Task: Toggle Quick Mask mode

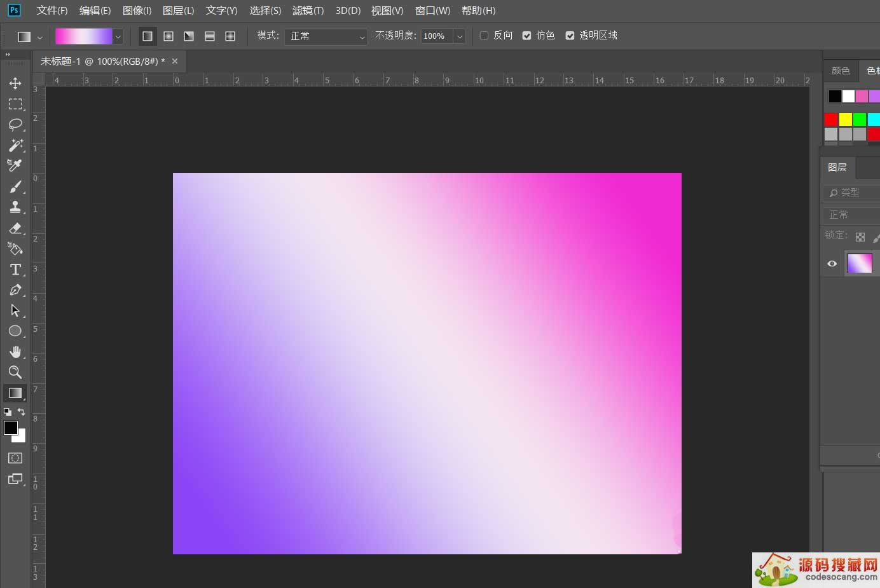Action: pyautogui.click(x=15, y=458)
